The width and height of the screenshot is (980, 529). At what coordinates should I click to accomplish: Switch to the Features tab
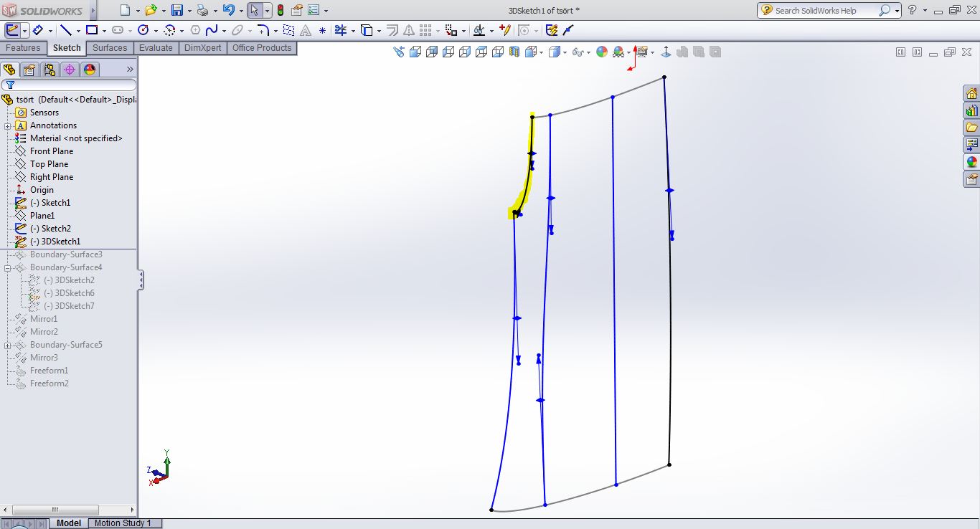pyautogui.click(x=23, y=47)
